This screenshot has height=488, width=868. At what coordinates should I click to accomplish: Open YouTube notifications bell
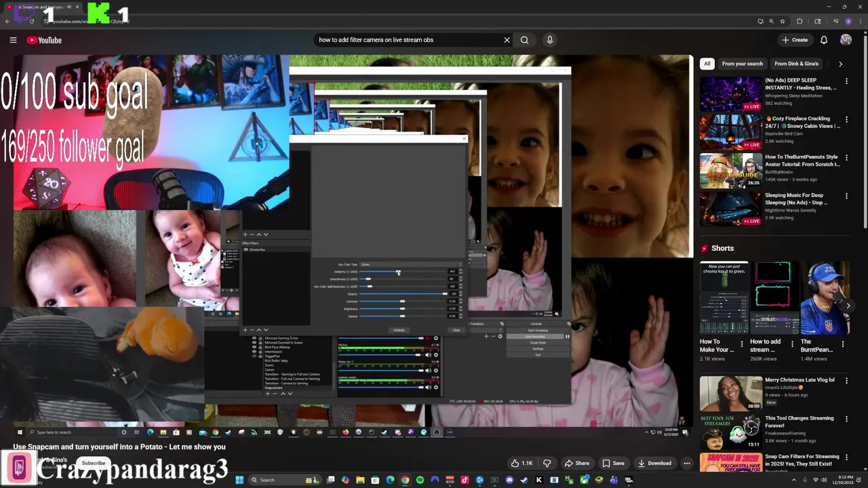(x=824, y=40)
